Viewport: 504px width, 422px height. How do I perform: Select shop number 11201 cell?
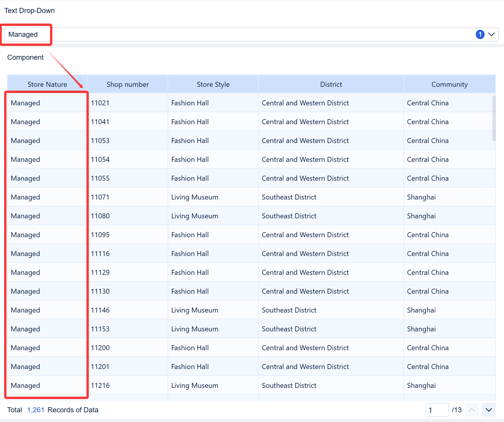pos(128,367)
